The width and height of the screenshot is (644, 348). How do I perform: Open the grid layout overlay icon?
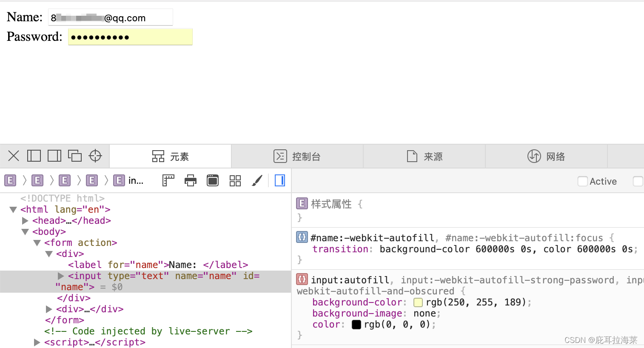pyautogui.click(x=235, y=181)
